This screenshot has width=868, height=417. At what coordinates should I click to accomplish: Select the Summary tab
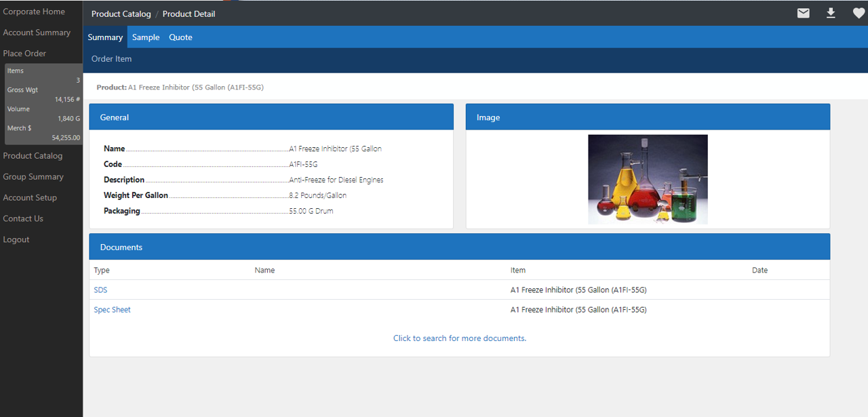[105, 37]
